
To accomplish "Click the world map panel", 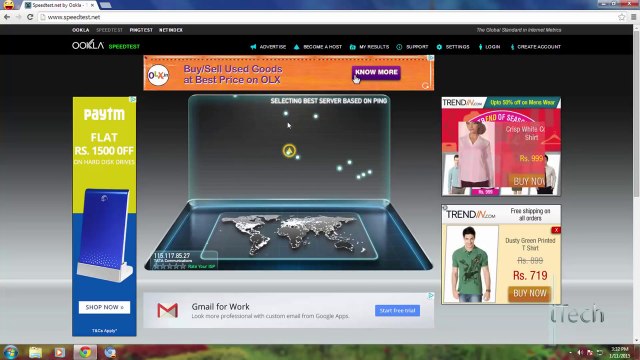I will pyautogui.click(x=290, y=236).
